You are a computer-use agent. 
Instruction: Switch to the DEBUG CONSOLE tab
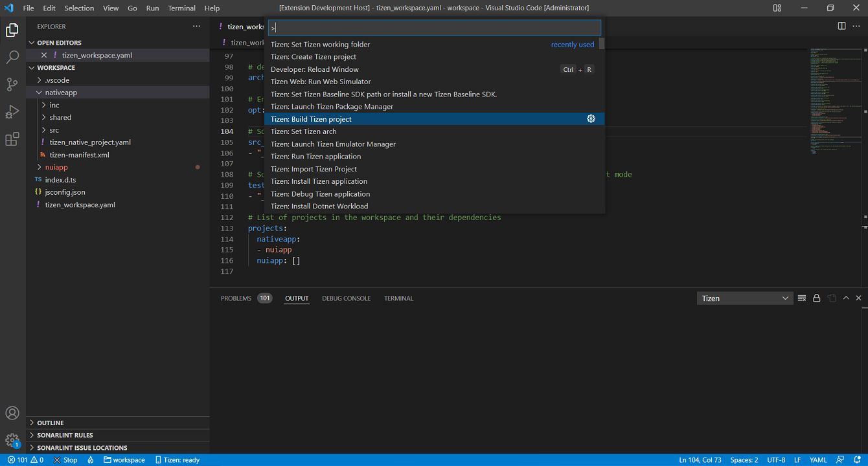[x=346, y=298]
